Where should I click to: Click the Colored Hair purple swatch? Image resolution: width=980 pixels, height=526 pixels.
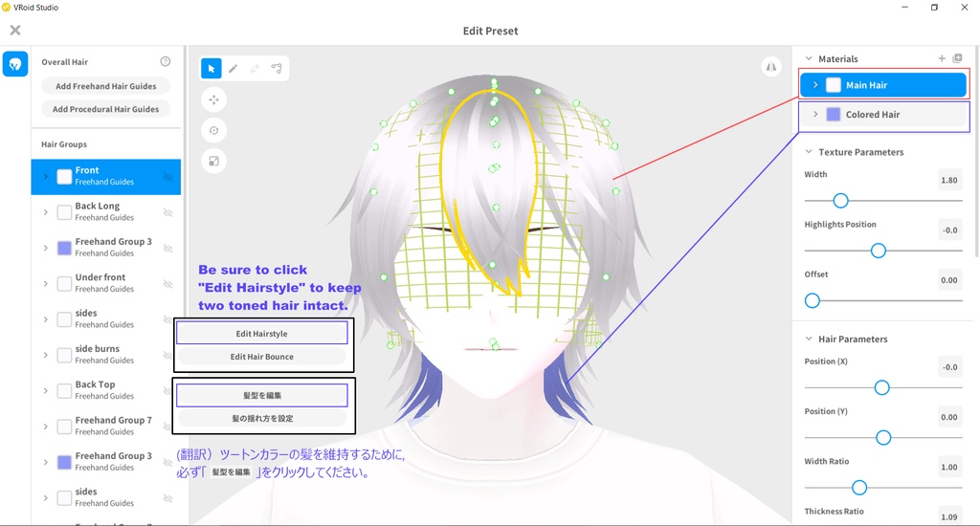click(x=834, y=115)
